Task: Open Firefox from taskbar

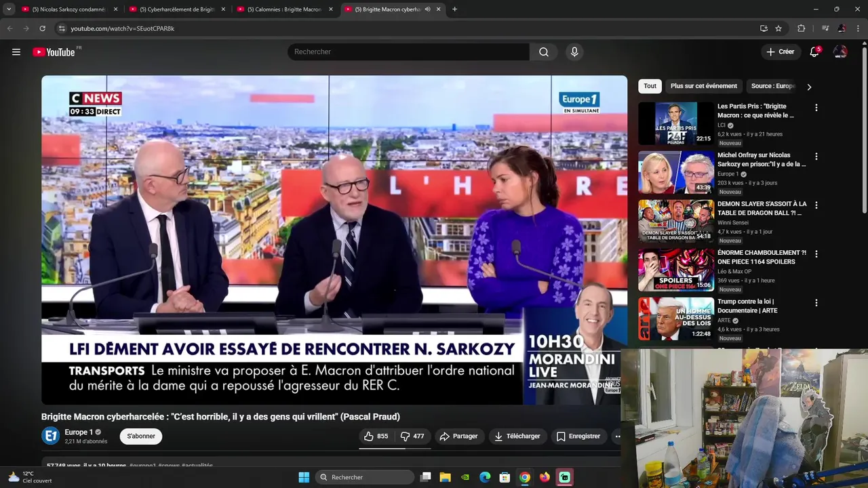Action: 545,477
